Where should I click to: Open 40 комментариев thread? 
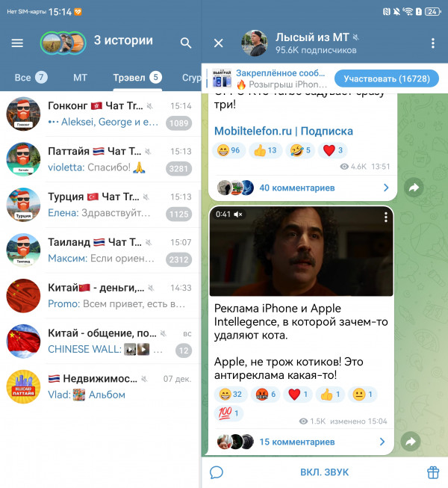[x=297, y=188]
